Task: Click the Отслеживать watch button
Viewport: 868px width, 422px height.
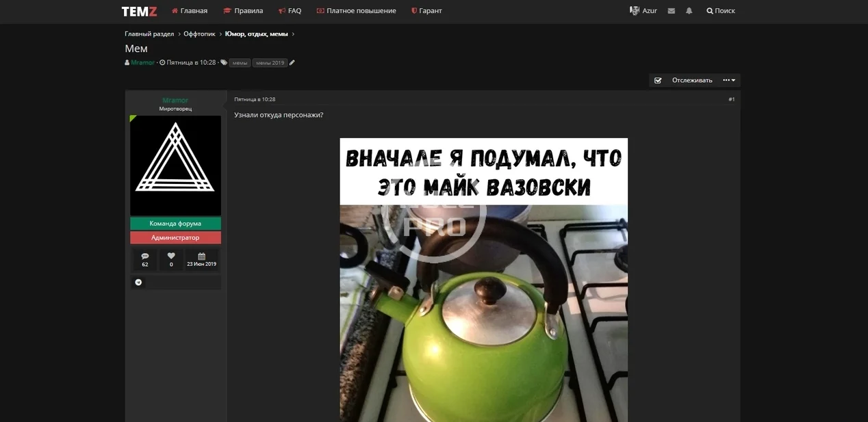Action: point(691,80)
